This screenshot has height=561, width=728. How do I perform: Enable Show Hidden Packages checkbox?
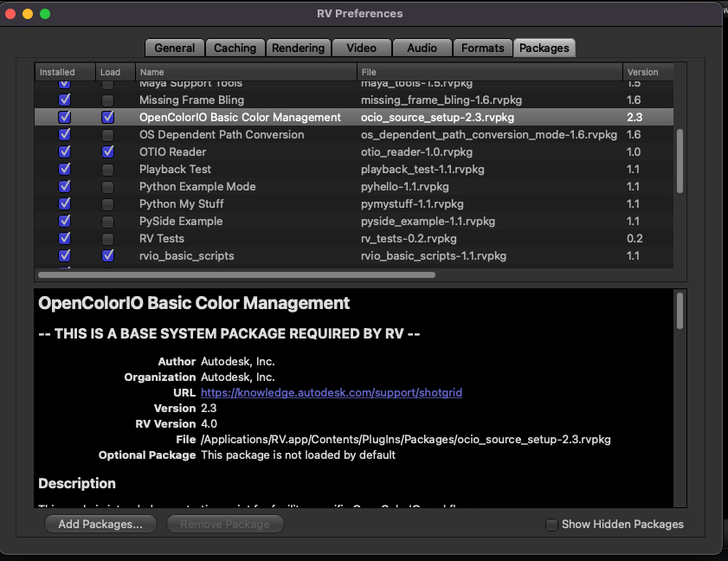[x=551, y=525]
